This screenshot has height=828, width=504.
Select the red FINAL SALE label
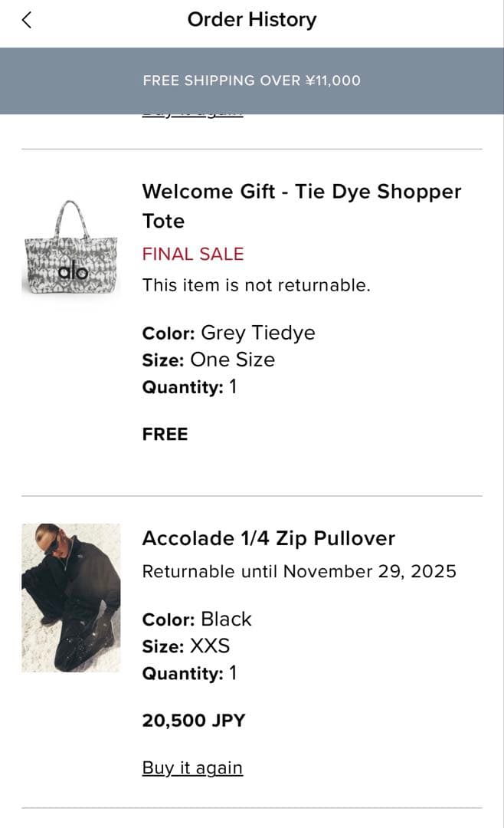click(192, 254)
